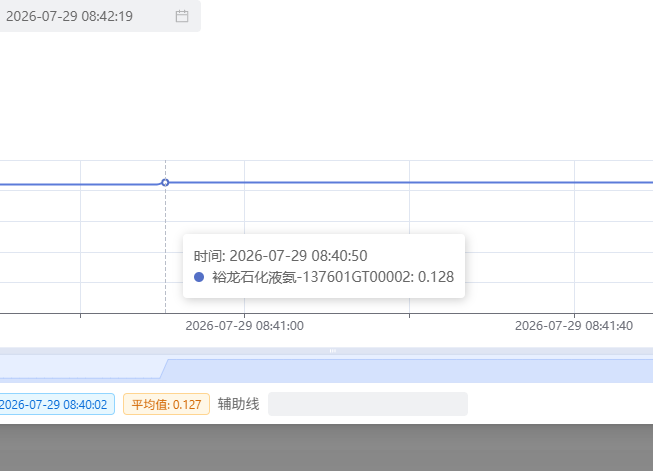Click the light zoom preview area left of step
Screen dimensions: 653x471
click(79, 367)
